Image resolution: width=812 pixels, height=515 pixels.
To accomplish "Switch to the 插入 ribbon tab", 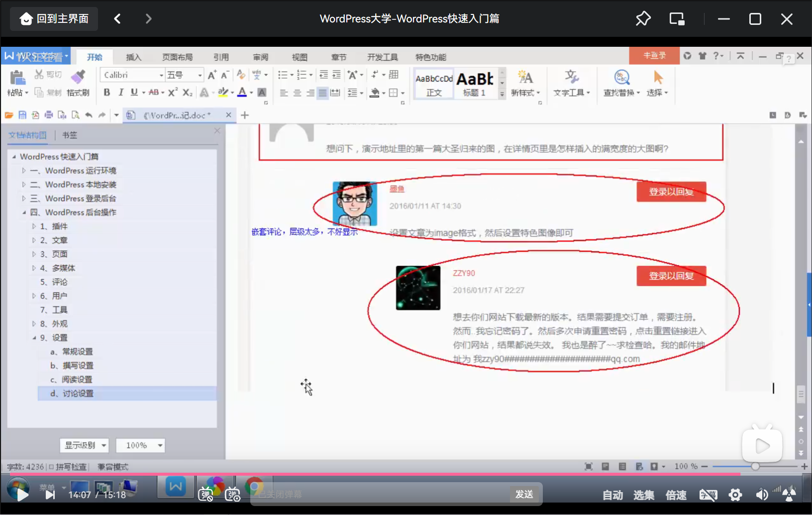I will coord(133,57).
